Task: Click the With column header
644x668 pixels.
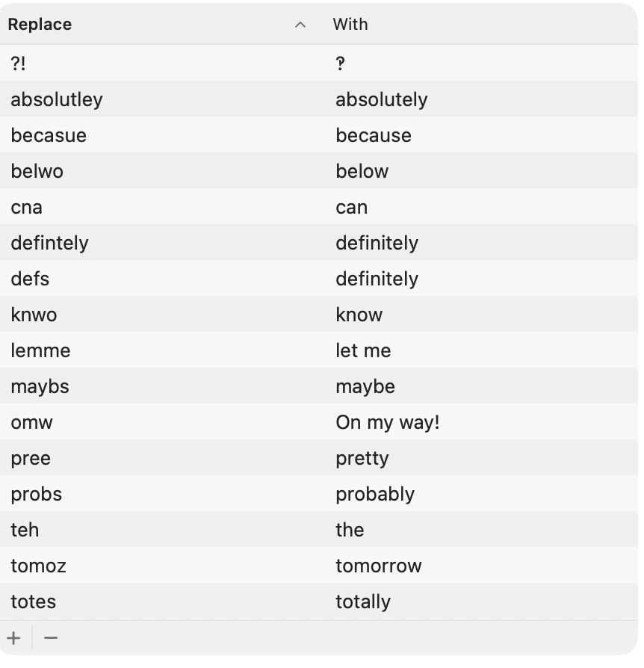Action: tap(350, 24)
